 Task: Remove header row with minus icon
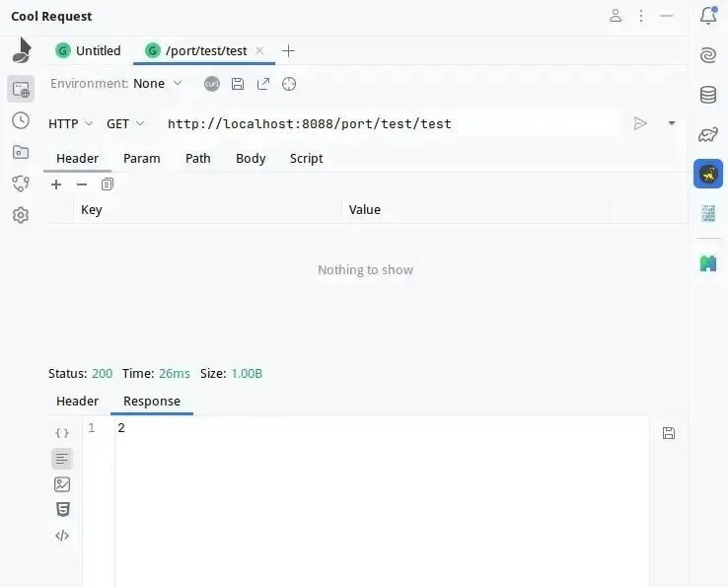pyautogui.click(x=82, y=184)
